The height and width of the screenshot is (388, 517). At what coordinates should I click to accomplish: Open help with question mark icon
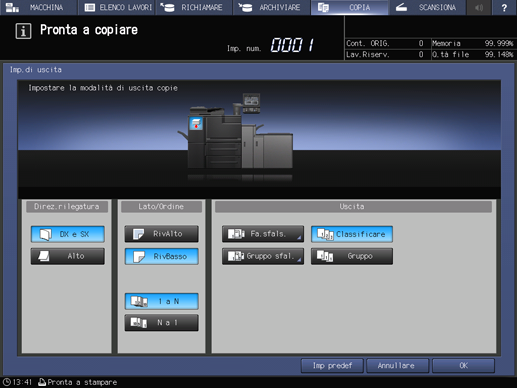(504, 7)
